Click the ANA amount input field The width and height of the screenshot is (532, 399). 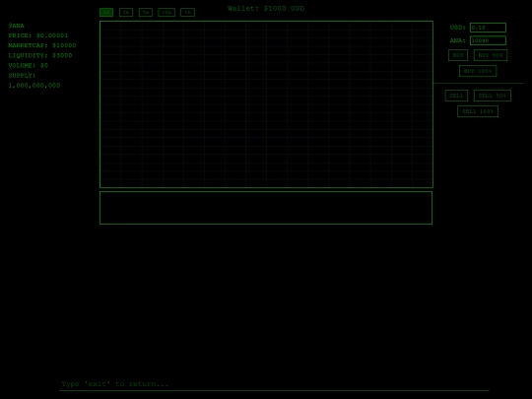(x=488, y=40)
